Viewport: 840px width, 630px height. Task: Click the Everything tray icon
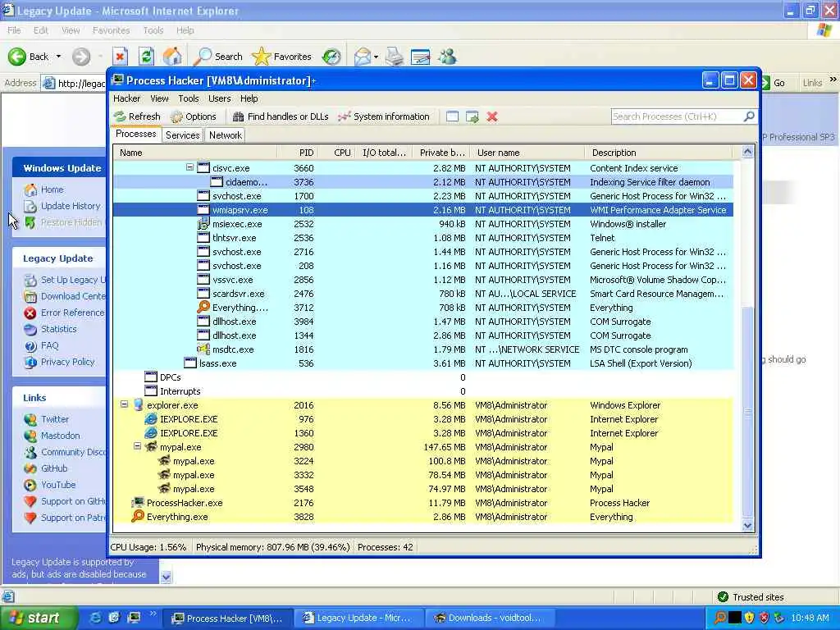[720, 619]
